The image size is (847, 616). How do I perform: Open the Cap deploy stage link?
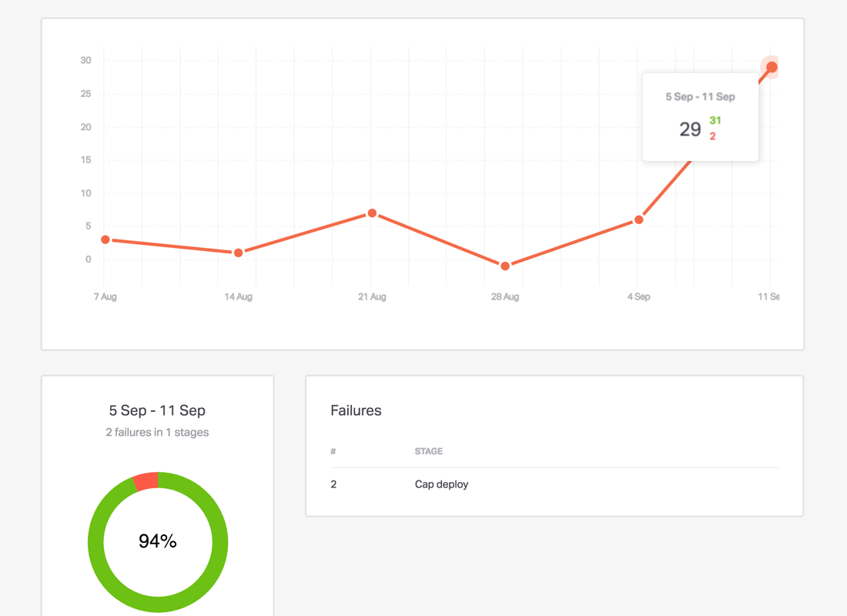[441, 484]
